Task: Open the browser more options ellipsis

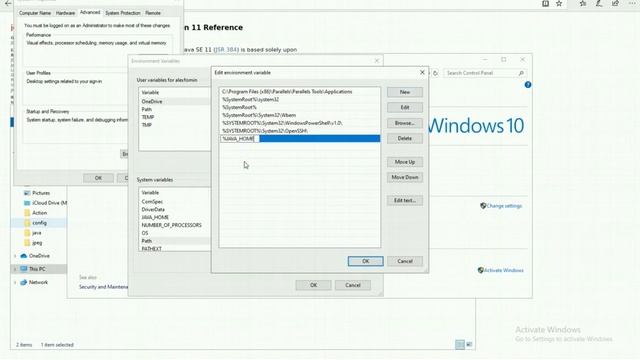Action: click(x=632, y=3)
